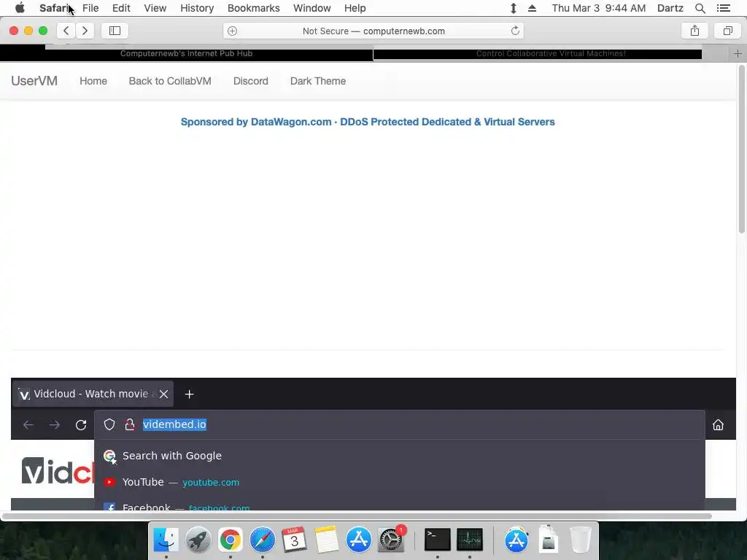
Task: Click the VM browser home icon
Action: point(718,425)
